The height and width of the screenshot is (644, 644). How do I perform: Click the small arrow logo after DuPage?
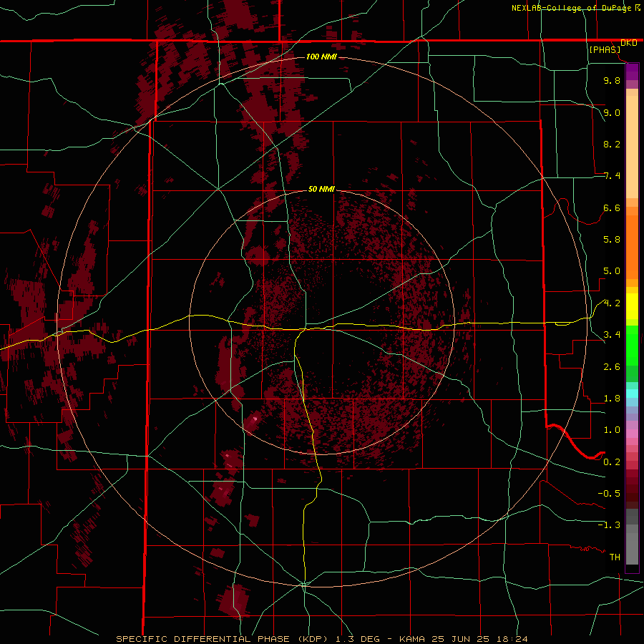coord(638,7)
